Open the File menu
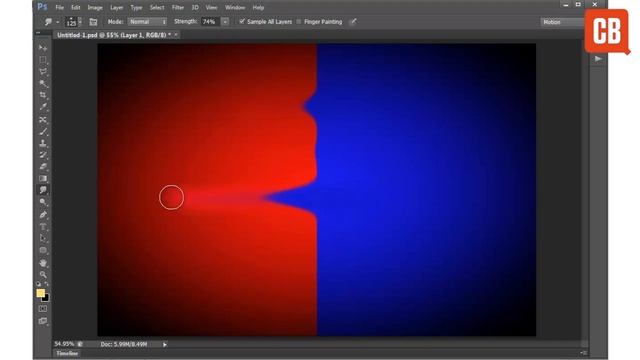Image resolution: width=640 pixels, height=360 pixels. point(60,7)
